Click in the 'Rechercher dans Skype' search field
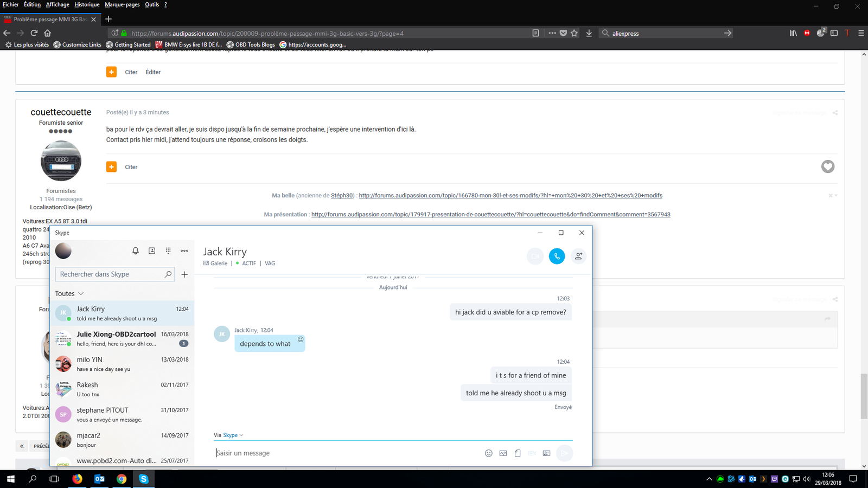 (x=110, y=274)
